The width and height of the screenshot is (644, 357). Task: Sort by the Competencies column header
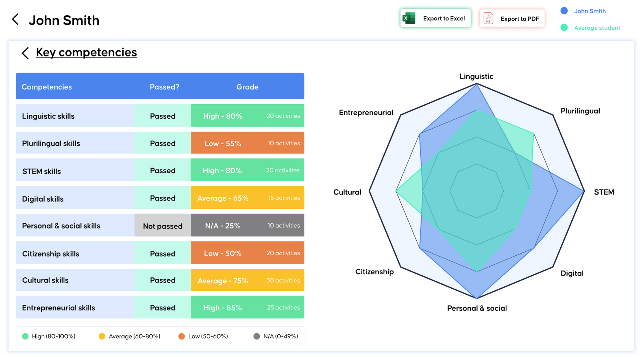47,87
